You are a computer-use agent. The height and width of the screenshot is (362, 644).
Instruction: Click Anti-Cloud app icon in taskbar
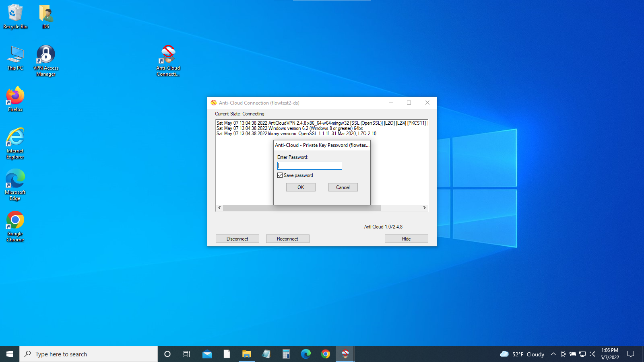point(345,354)
